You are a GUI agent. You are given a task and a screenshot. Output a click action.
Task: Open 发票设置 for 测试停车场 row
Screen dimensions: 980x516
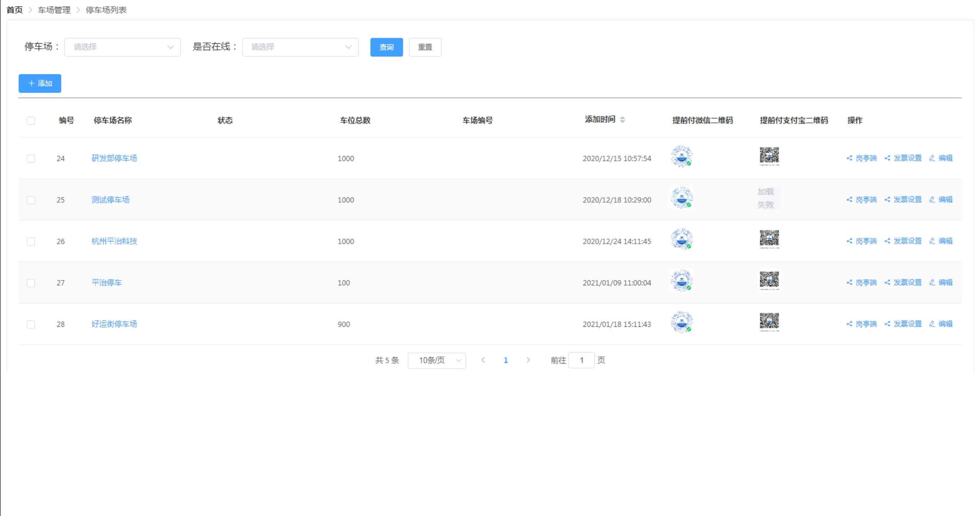tap(903, 200)
